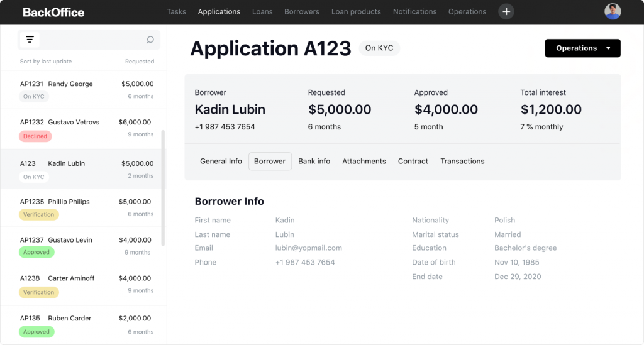Select the Transactions tab
The height and width of the screenshot is (345, 644).
click(462, 162)
